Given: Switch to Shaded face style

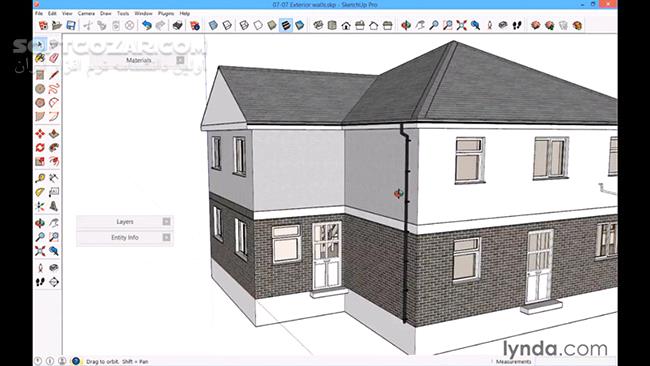Looking at the screenshot, I should (x=272, y=25).
